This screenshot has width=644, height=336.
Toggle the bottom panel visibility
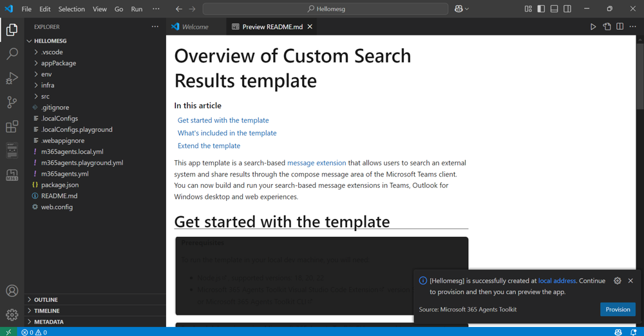(x=554, y=8)
